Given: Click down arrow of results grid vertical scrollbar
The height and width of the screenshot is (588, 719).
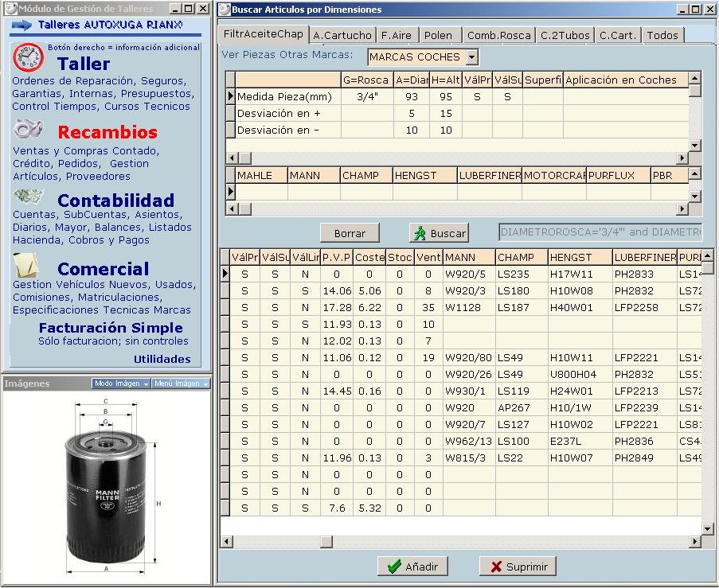Looking at the screenshot, I should point(708,530).
